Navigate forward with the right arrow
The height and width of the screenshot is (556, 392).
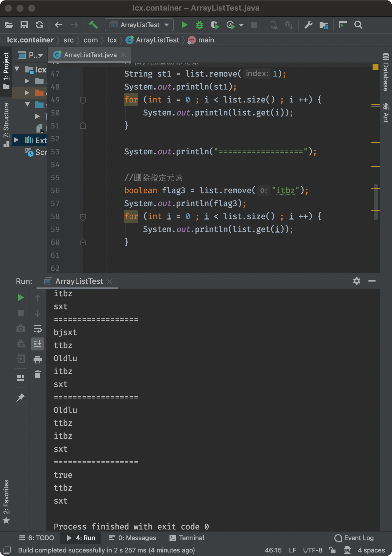pos(74,25)
